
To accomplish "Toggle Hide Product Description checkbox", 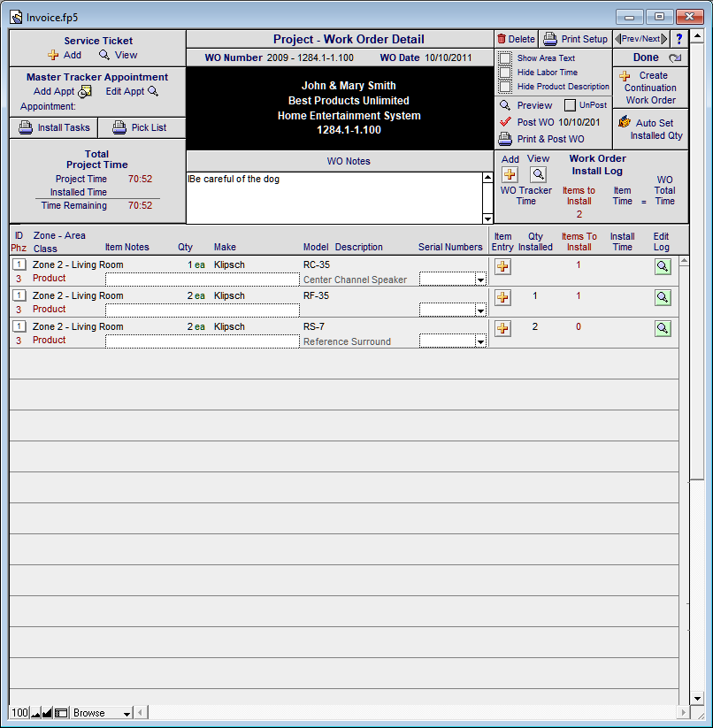I will (x=505, y=87).
